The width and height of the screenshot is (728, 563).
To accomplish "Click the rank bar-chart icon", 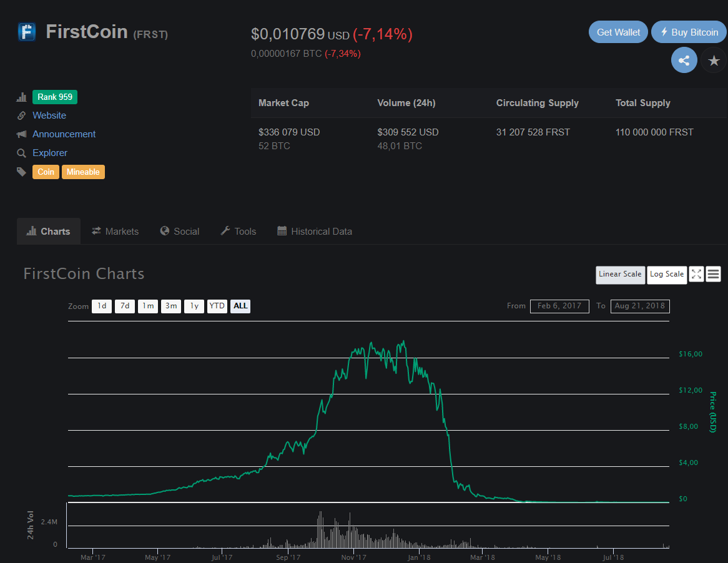I will [21, 97].
